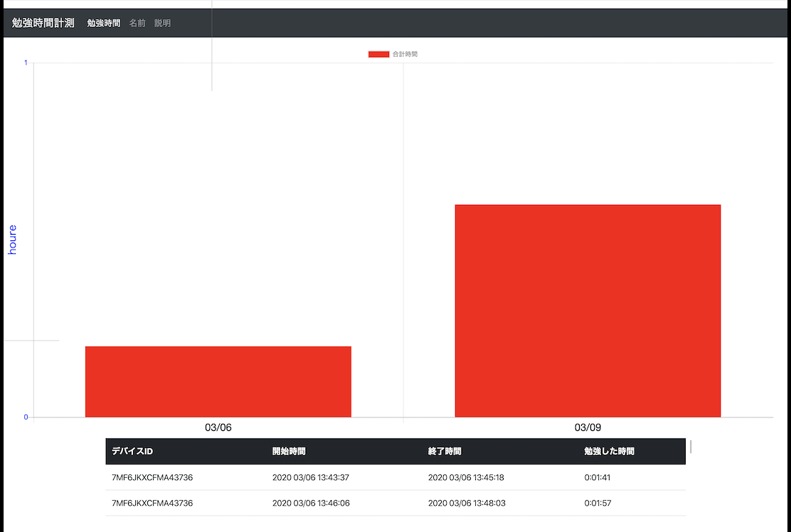Viewport: 791px width, 532px height.
Task: Click the 03/09 x-axis label
Action: (x=588, y=427)
